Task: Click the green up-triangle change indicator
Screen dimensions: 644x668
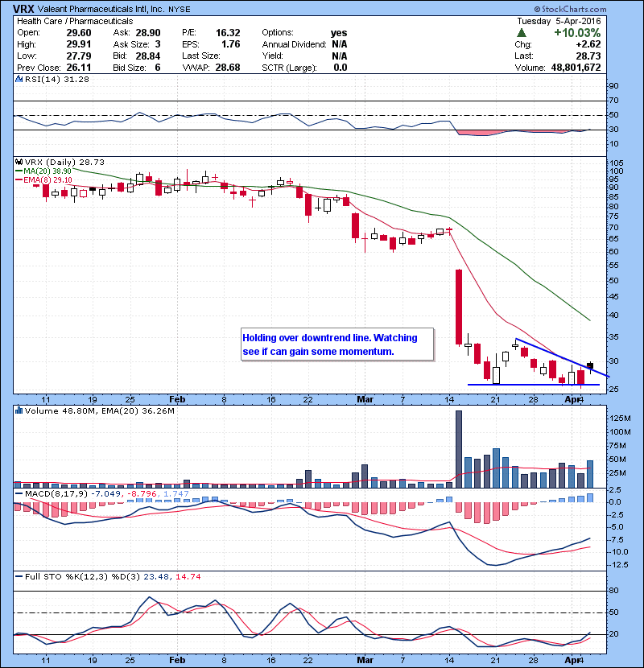Action: [x=522, y=33]
